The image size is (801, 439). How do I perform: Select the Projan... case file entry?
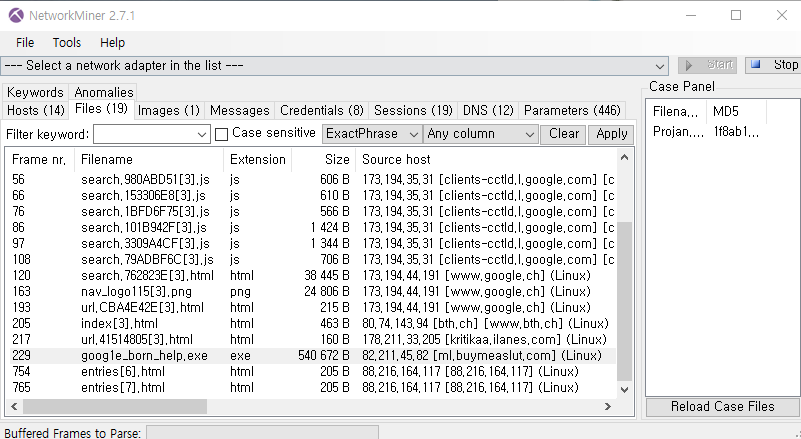coord(678,132)
